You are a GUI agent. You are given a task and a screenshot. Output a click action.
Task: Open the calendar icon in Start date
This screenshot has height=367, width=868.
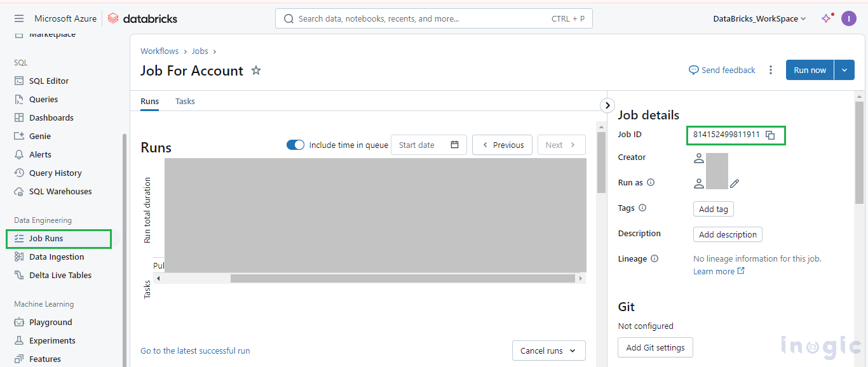click(x=454, y=145)
